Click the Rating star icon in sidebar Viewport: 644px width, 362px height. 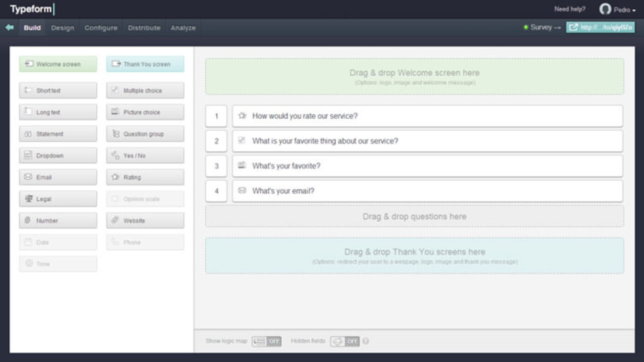click(x=115, y=177)
